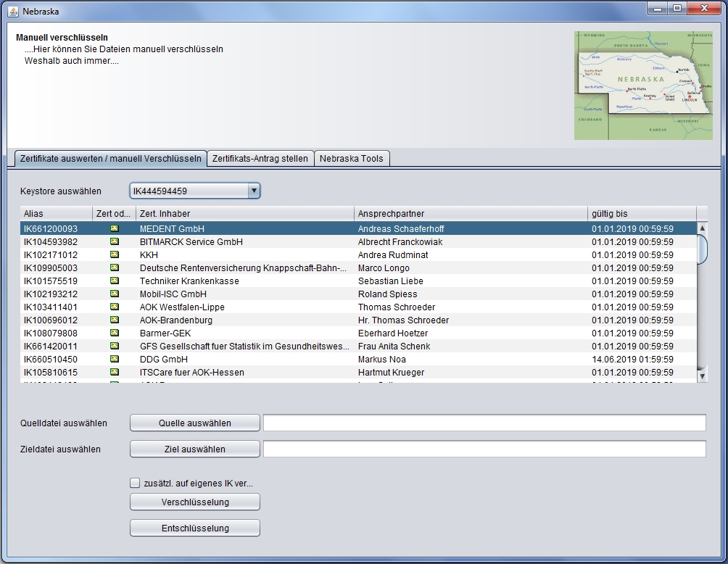Click the Nebraska map image
The height and width of the screenshot is (564, 728).
point(643,86)
